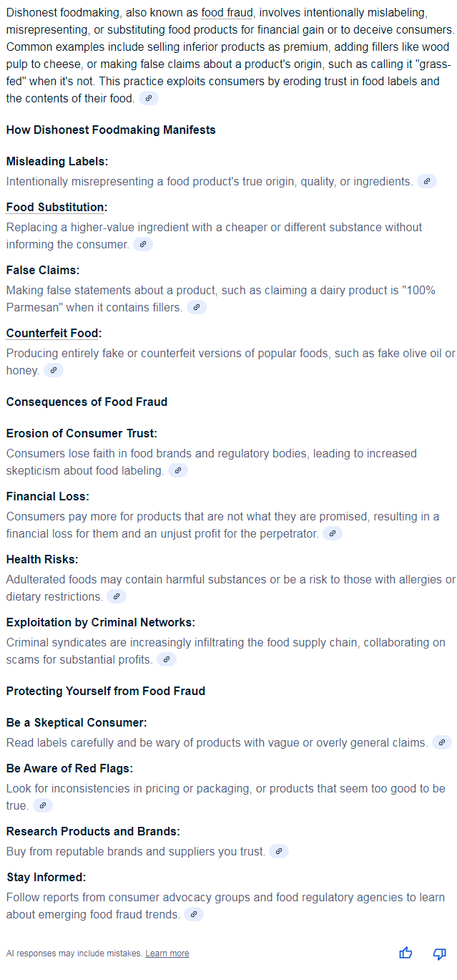The width and height of the screenshot is (457, 980).
Task: Open source link icon after False Claims description
Action: (x=197, y=308)
